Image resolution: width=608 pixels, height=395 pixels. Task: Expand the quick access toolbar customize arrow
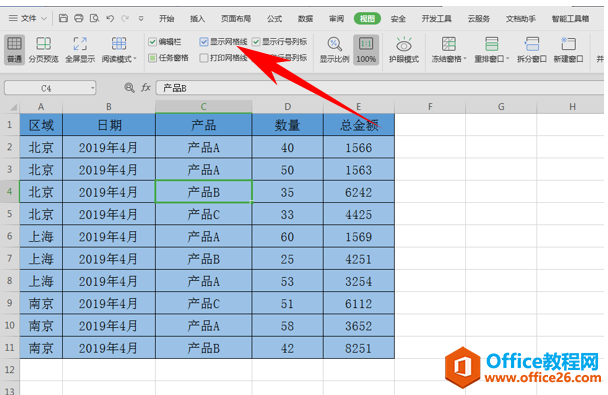point(141,18)
